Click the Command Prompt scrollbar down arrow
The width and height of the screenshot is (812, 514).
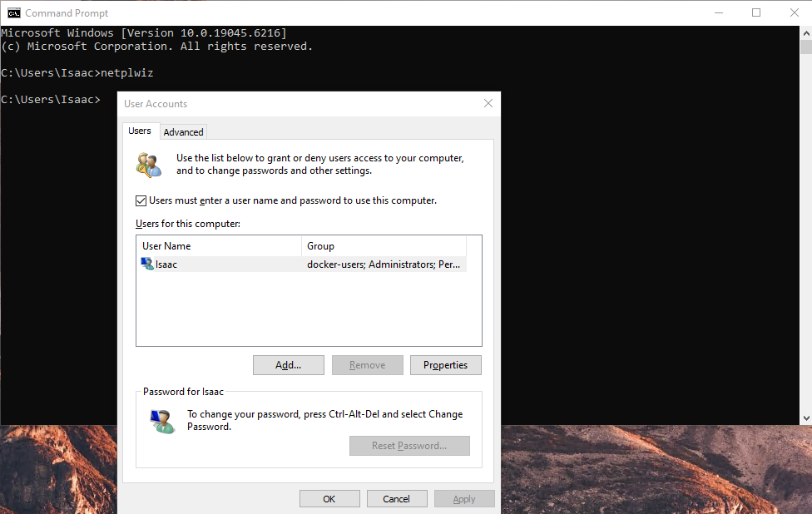click(806, 418)
